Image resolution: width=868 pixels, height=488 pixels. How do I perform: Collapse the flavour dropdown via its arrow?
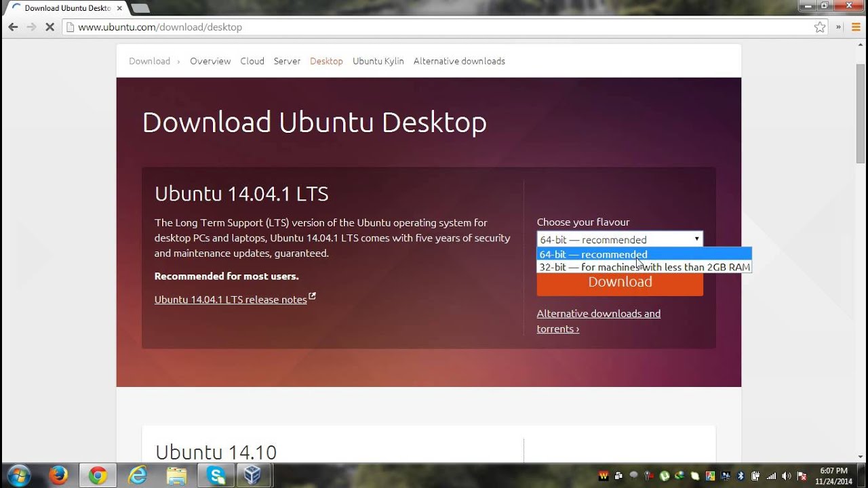(696, 239)
